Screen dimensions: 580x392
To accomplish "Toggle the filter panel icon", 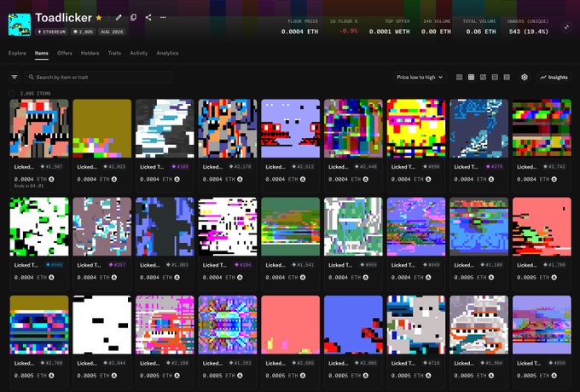I will coord(14,78).
